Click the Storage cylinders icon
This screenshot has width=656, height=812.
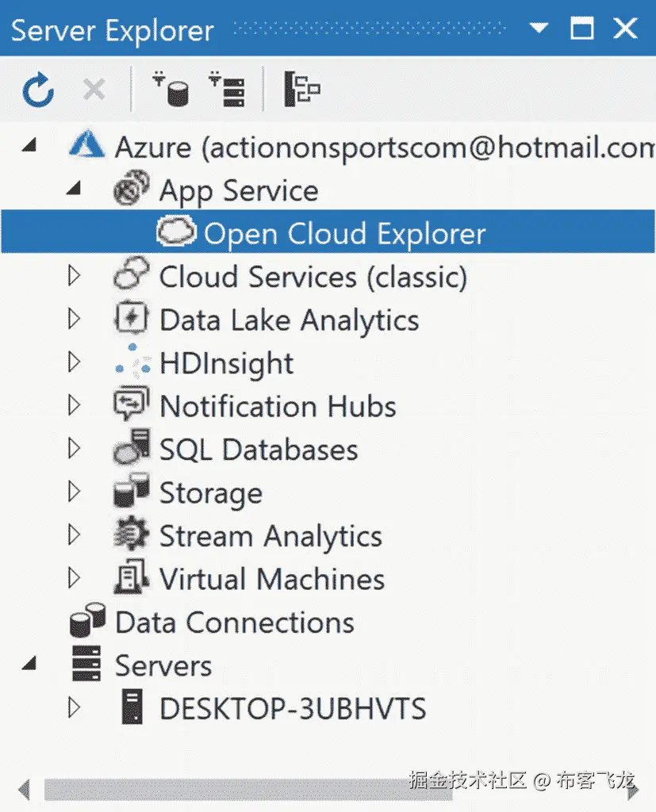132,490
